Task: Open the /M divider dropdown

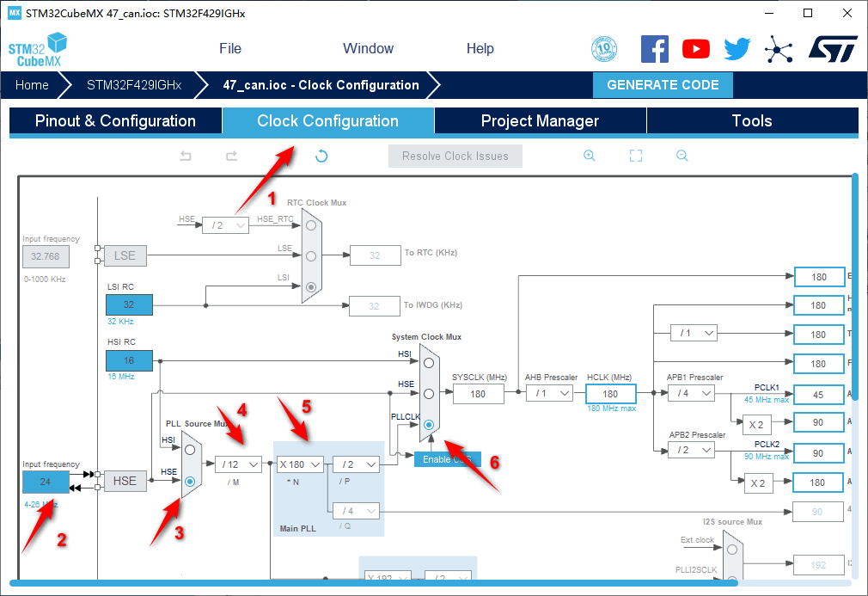Action: pos(238,464)
